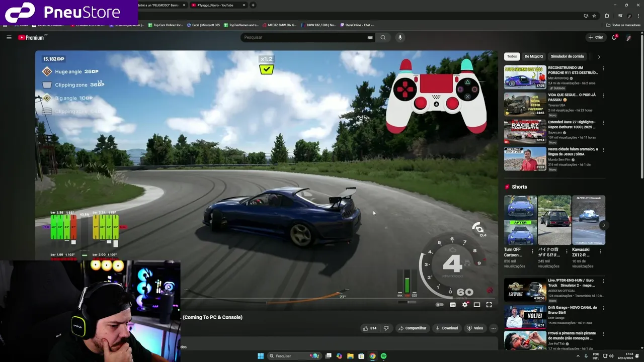Open the taskbar volume control
Screen dimensions: 644x362
[611, 356]
